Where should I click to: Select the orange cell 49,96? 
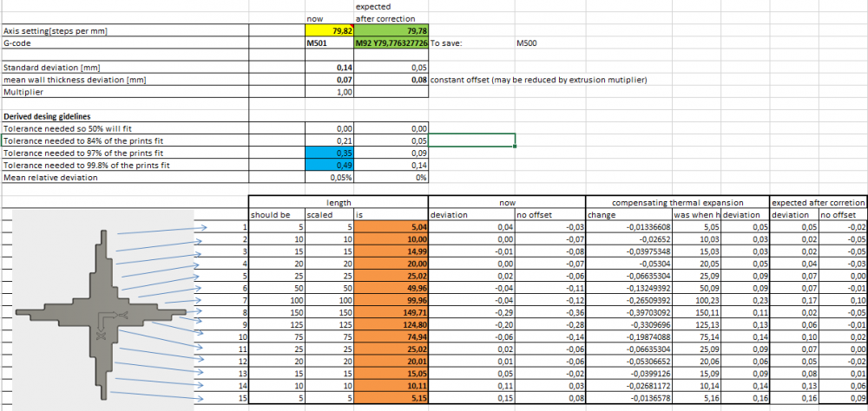391,287
